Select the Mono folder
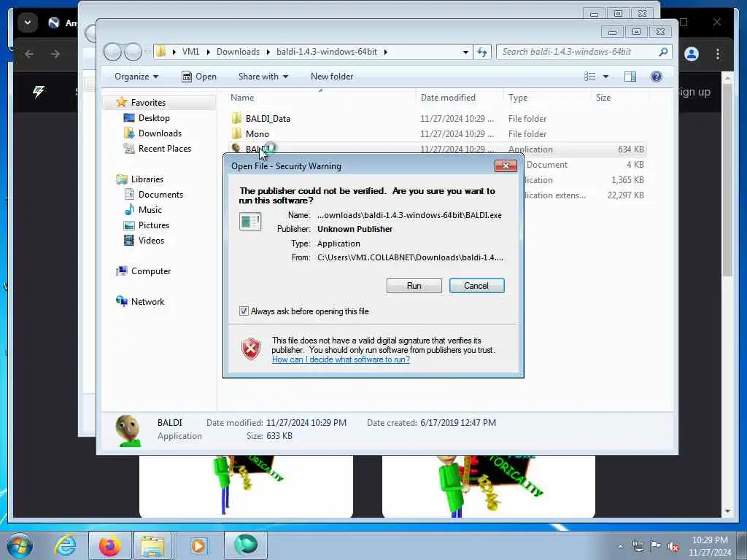This screenshot has width=747, height=560. point(258,134)
